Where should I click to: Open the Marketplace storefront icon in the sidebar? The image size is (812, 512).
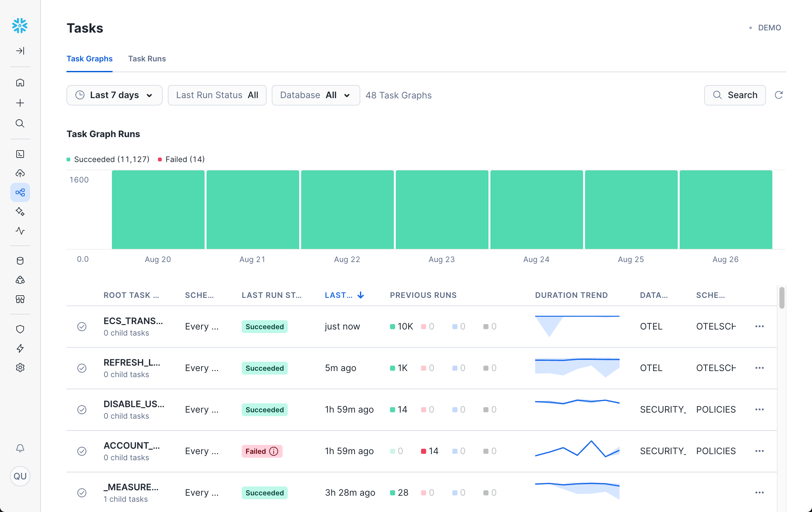(20, 299)
